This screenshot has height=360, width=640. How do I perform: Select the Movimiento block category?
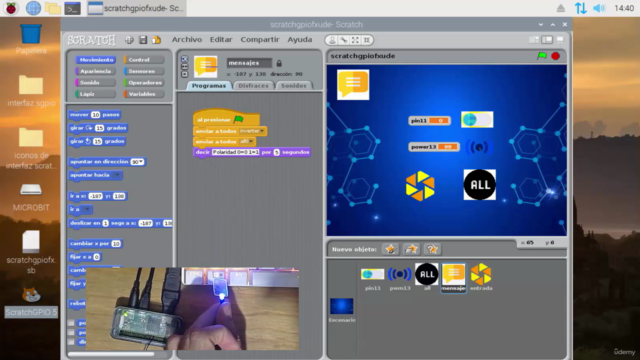pyautogui.click(x=96, y=60)
